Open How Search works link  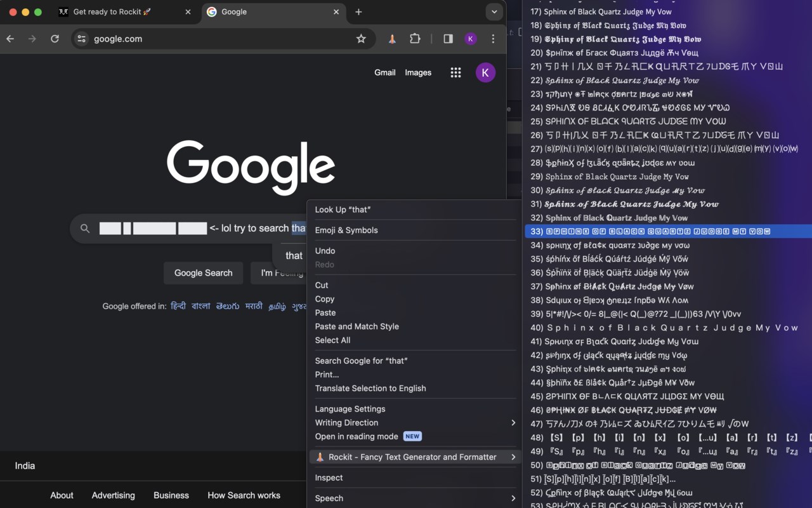pos(244,495)
